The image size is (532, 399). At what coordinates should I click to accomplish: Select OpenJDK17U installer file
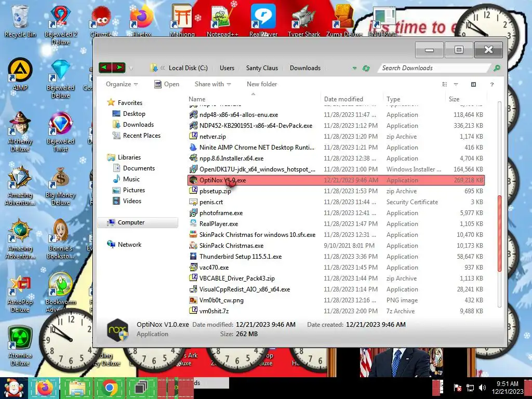pos(257,169)
